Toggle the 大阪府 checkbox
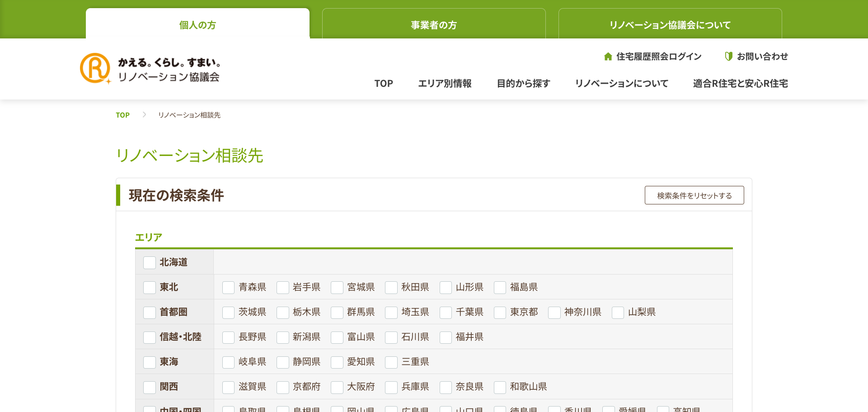868x412 pixels. click(337, 387)
